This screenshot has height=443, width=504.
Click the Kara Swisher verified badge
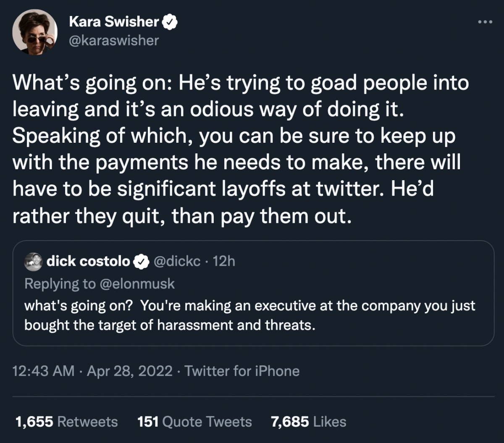click(169, 22)
